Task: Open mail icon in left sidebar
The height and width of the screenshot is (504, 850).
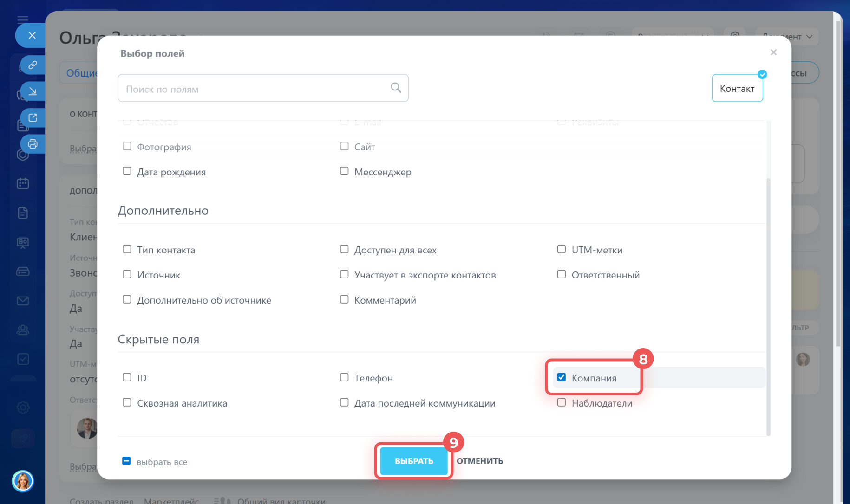Action: [23, 301]
